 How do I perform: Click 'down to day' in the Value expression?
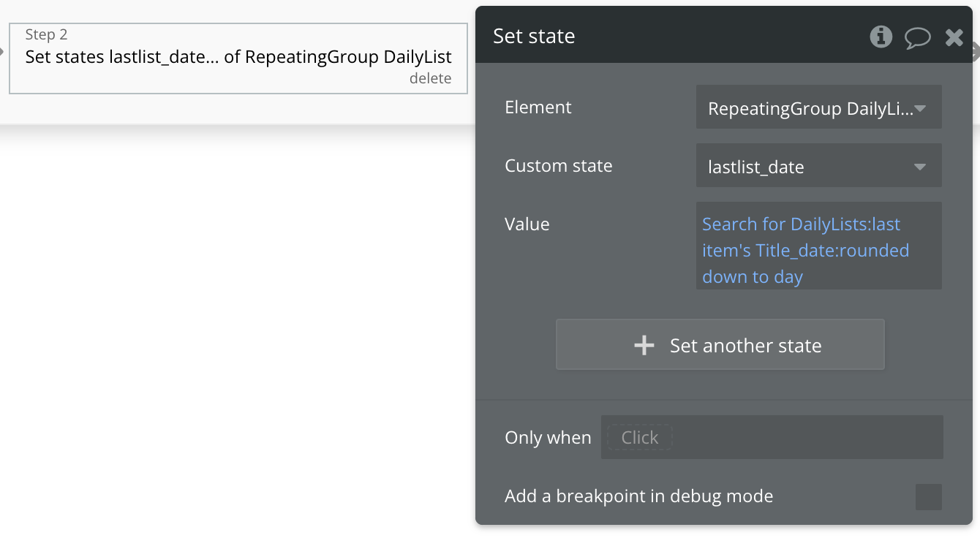click(753, 277)
